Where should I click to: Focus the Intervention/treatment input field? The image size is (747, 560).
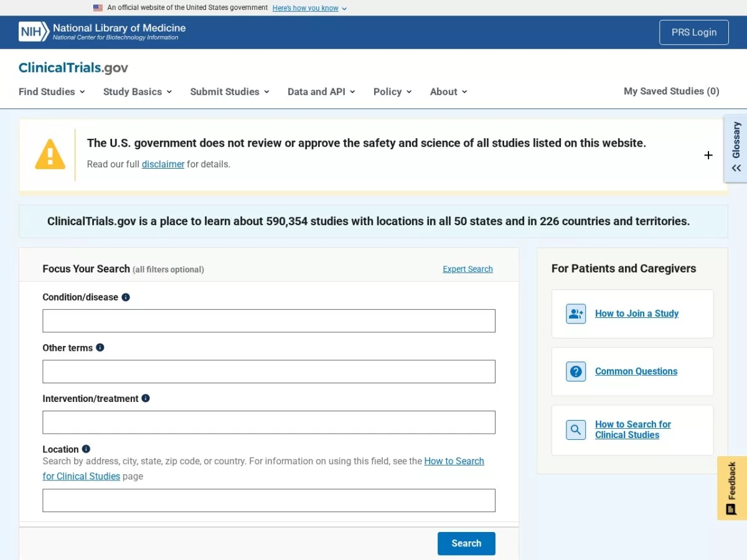click(269, 422)
